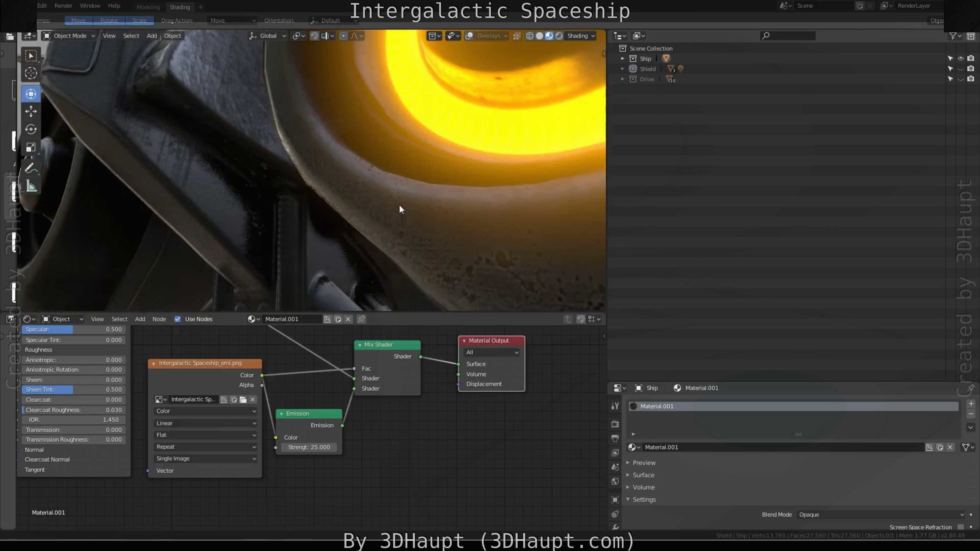Click the node editor pin icon
The image size is (980, 551).
tap(361, 319)
